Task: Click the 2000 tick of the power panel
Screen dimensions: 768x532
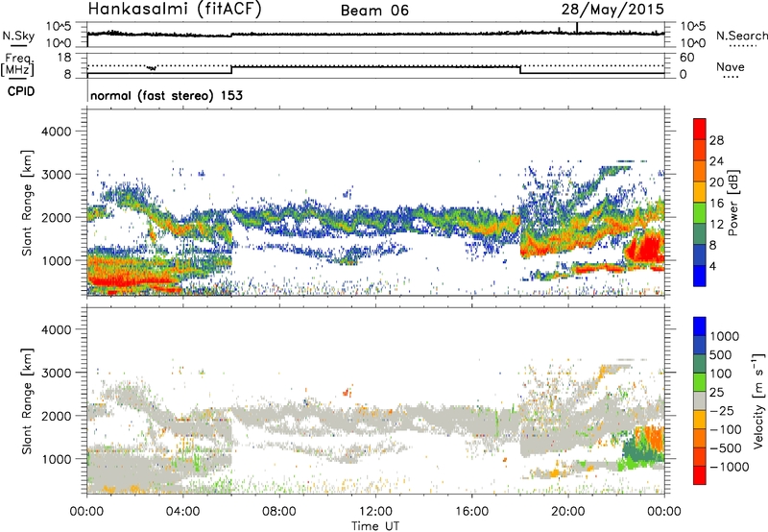Action: point(56,217)
